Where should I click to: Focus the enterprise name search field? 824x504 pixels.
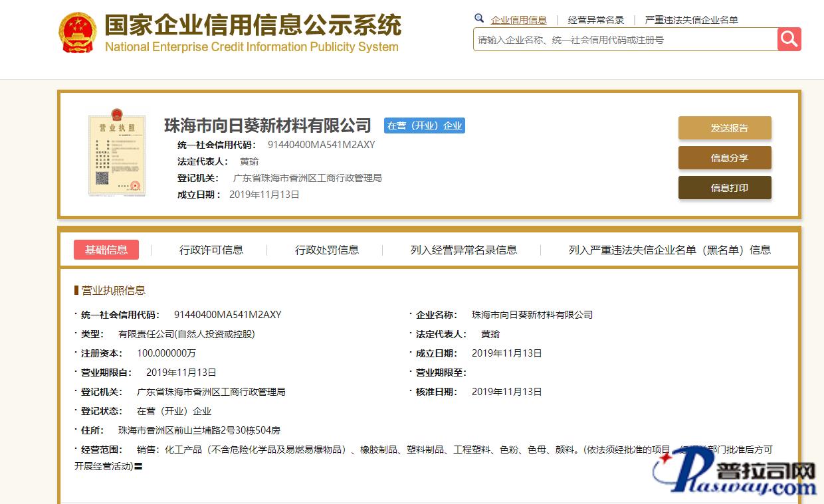[625, 40]
